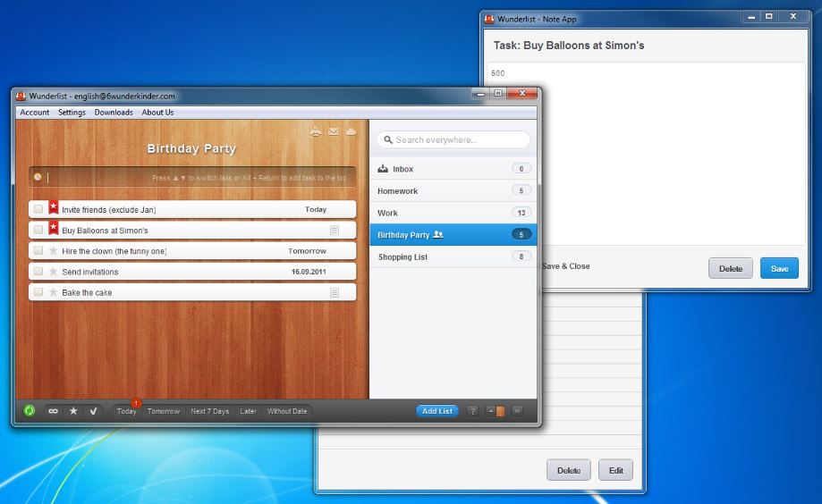Show tasks due Later
The height and width of the screenshot is (504, 822).
click(x=248, y=411)
